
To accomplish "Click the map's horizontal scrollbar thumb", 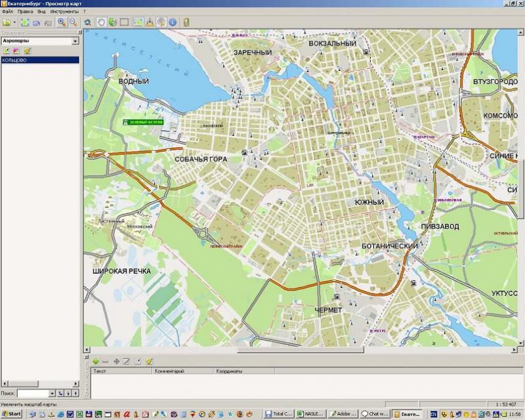I will click(300, 350).
